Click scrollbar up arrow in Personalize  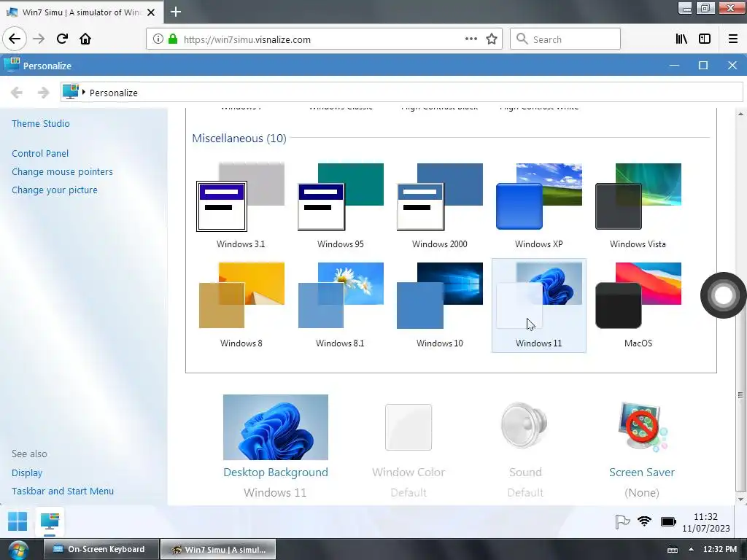[741, 114]
